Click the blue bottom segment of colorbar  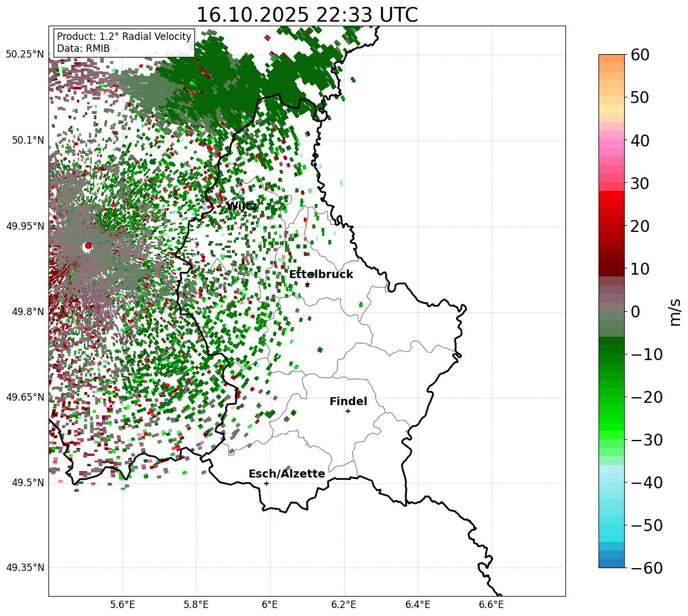pyautogui.click(x=612, y=563)
